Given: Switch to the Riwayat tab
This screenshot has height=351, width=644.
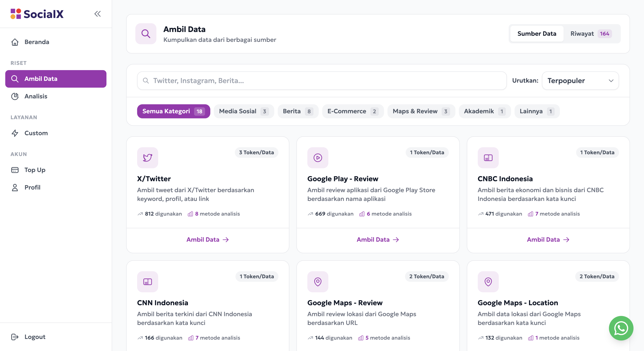Looking at the screenshot, I should point(591,34).
